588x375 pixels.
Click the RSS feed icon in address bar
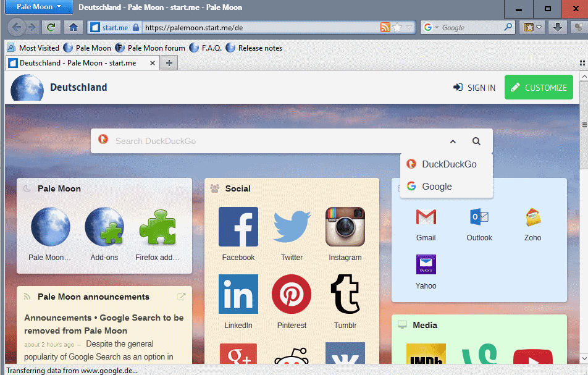[x=385, y=27]
